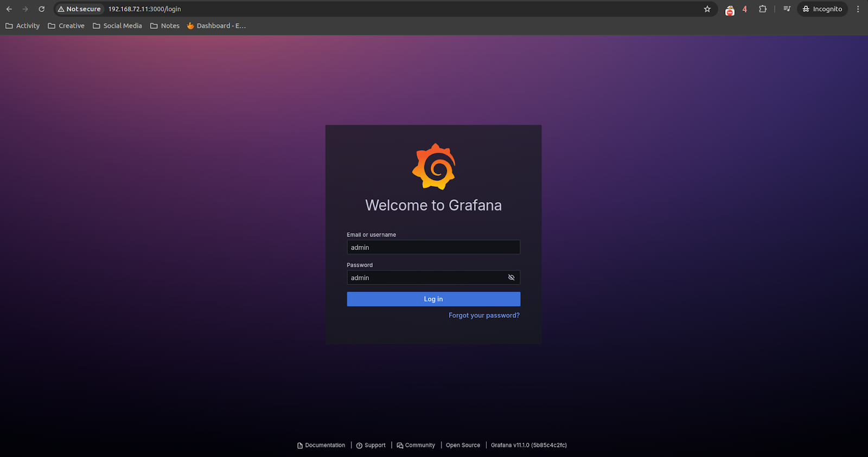Open the Forgot your password link

click(x=484, y=316)
